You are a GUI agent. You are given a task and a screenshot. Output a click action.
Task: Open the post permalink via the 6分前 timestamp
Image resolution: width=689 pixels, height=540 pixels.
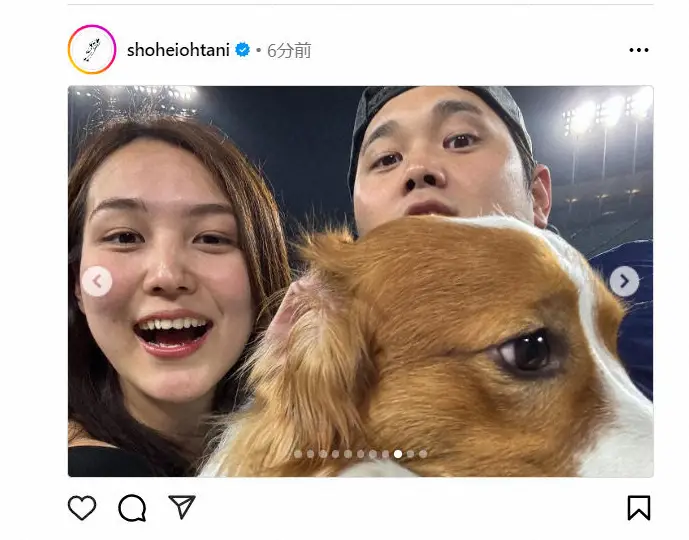point(289,51)
